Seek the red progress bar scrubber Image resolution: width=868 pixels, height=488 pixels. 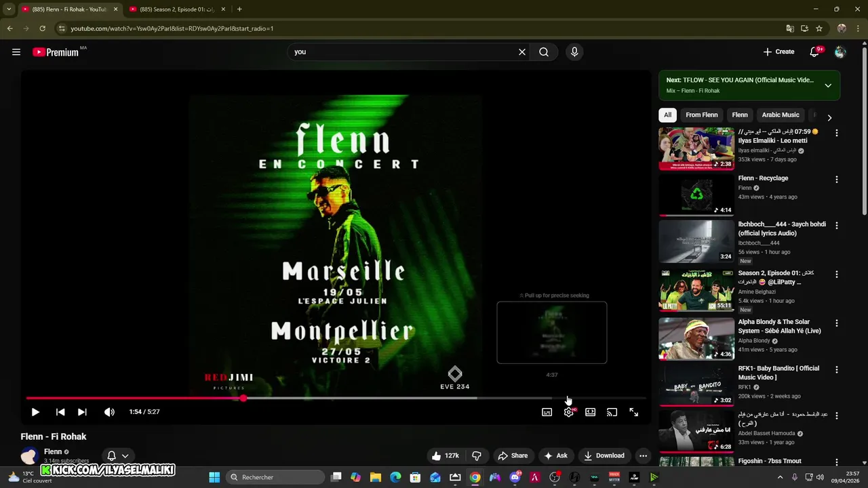(x=243, y=398)
